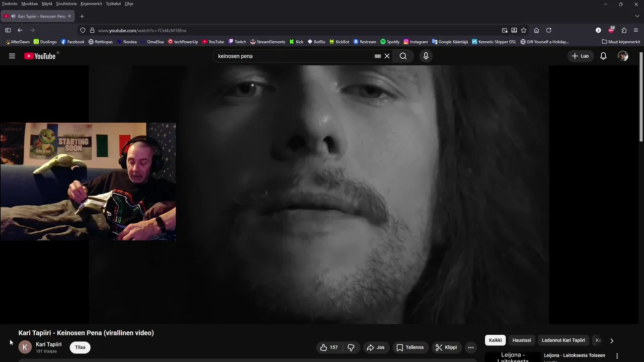
Task: Open Muut kirjanmerkit folder
Action: pyautogui.click(x=621, y=42)
